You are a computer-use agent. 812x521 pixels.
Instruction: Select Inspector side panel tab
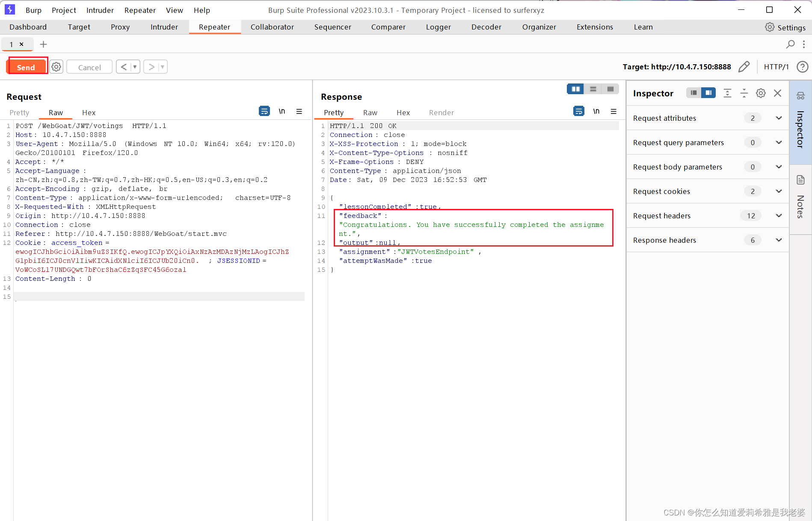tap(800, 122)
